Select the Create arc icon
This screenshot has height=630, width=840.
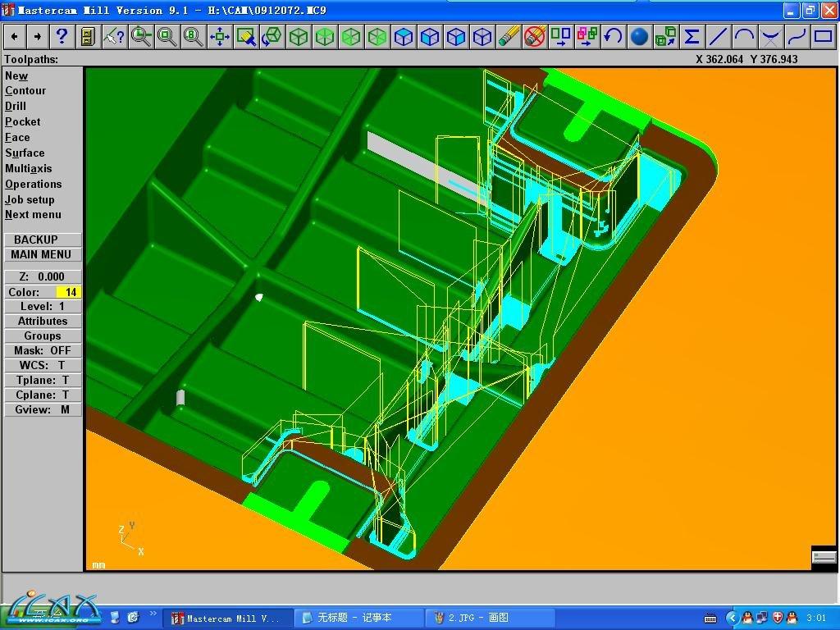[x=744, y=37]
